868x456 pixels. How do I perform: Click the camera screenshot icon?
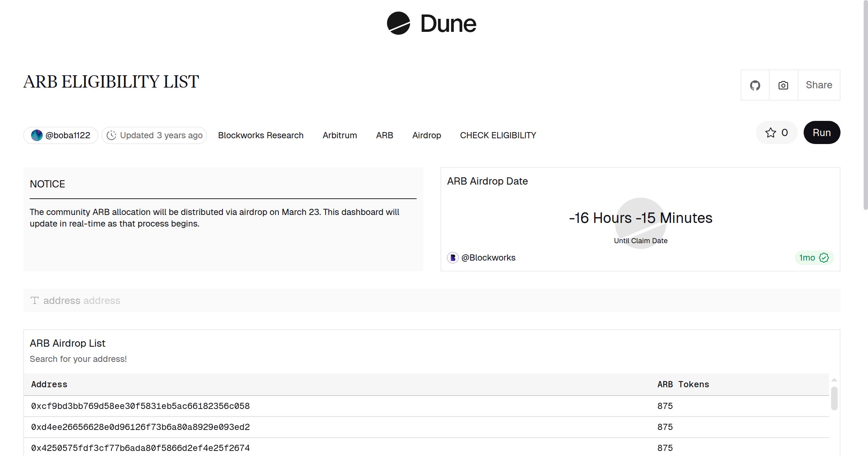point(783,85)
